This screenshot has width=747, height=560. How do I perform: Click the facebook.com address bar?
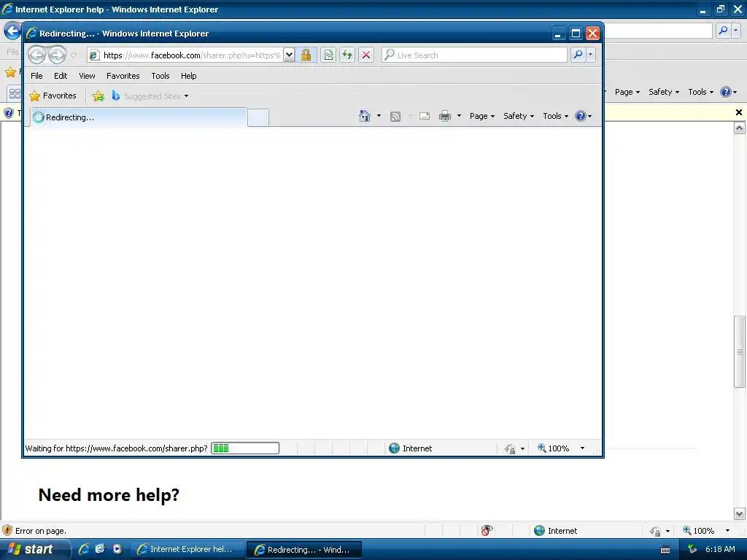coord(186,55)
